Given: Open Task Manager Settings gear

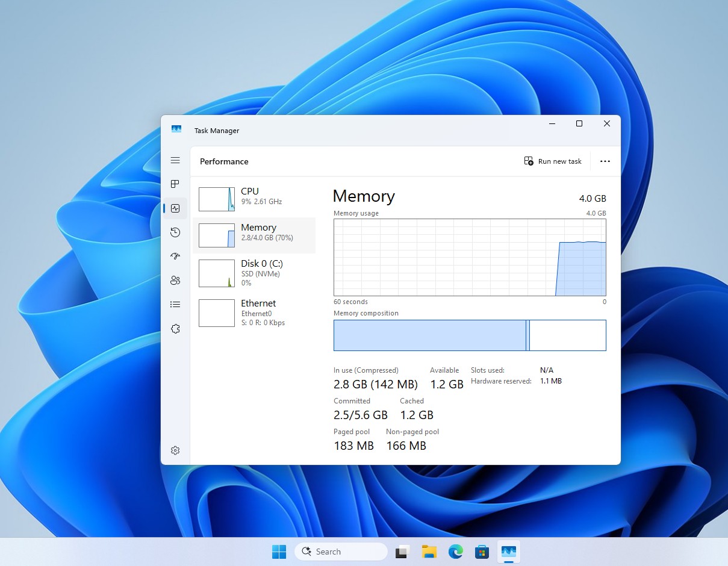Looking at the screenshot, I should coord(175,450).
